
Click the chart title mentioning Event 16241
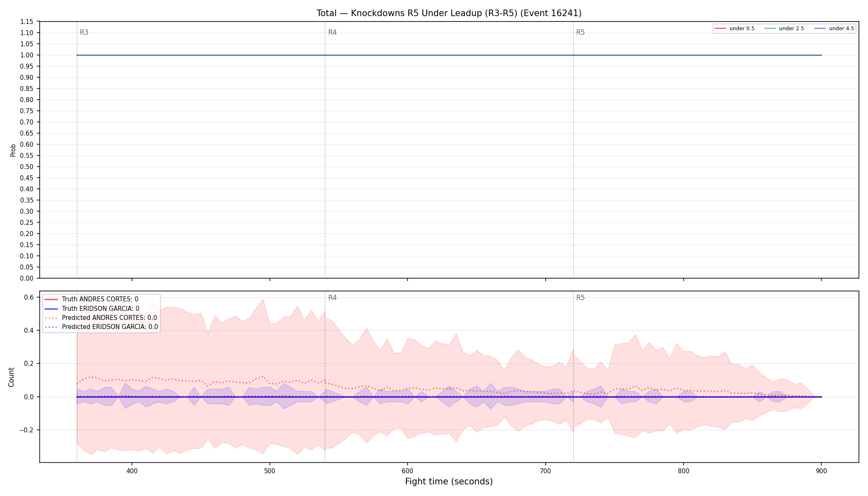point(449,13)
